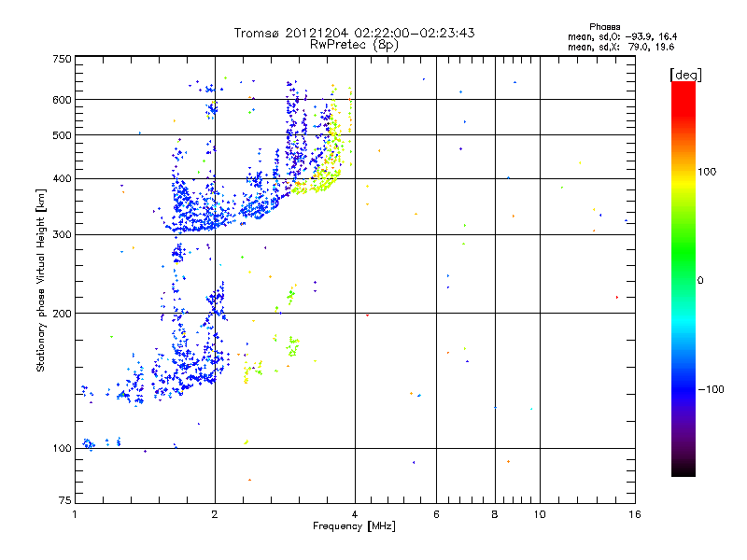Click the '10' x-axis tick label
The image size is (747, 560).
tap(540, 514)
